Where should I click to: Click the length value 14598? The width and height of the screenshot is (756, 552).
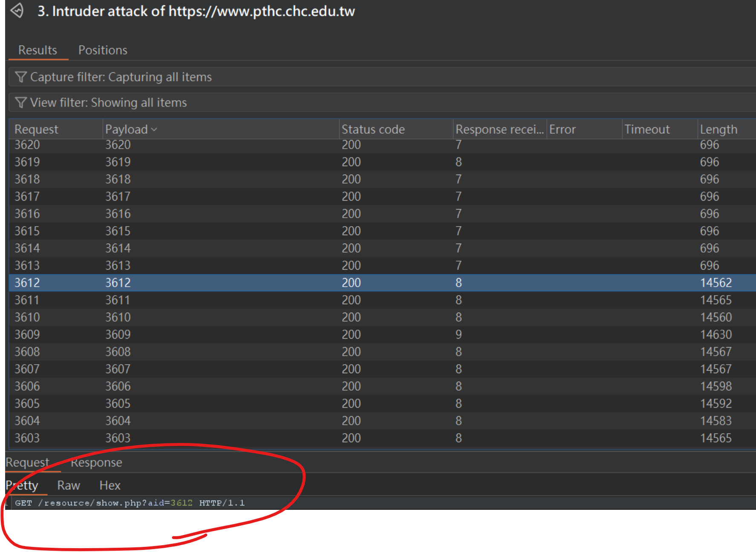(x=716, y=386)
